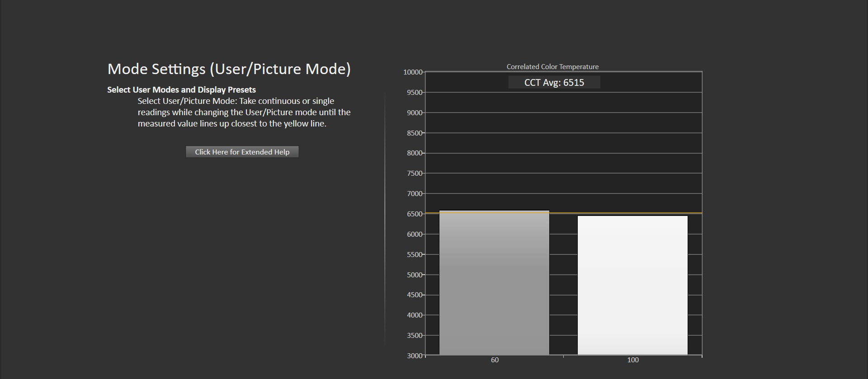Click the 6500 y-axis label
The height and width of the screenshot is (379, 868).
414,214
